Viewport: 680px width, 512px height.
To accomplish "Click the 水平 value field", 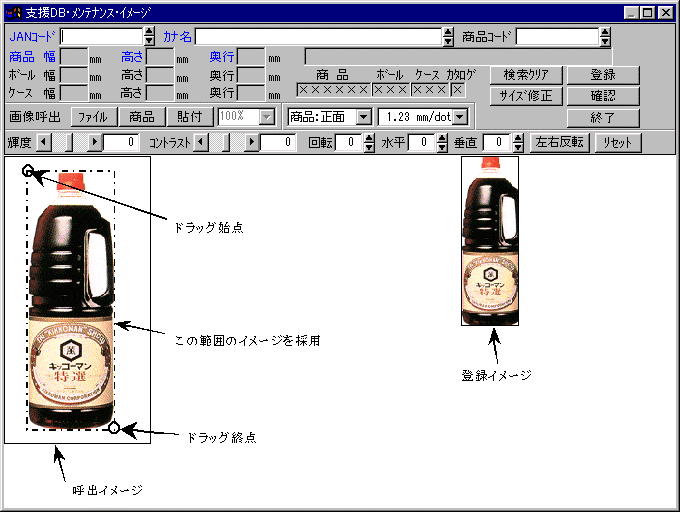I will click(x=422, y=142).
